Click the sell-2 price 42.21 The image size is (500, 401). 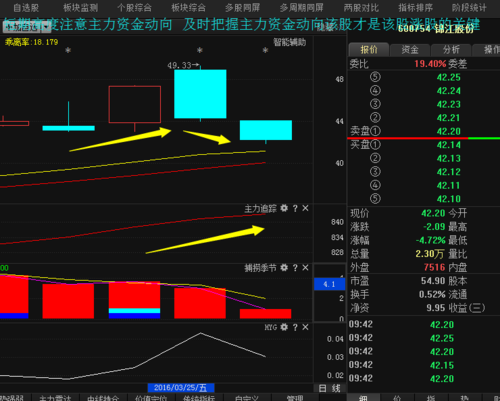pos(448,118)
